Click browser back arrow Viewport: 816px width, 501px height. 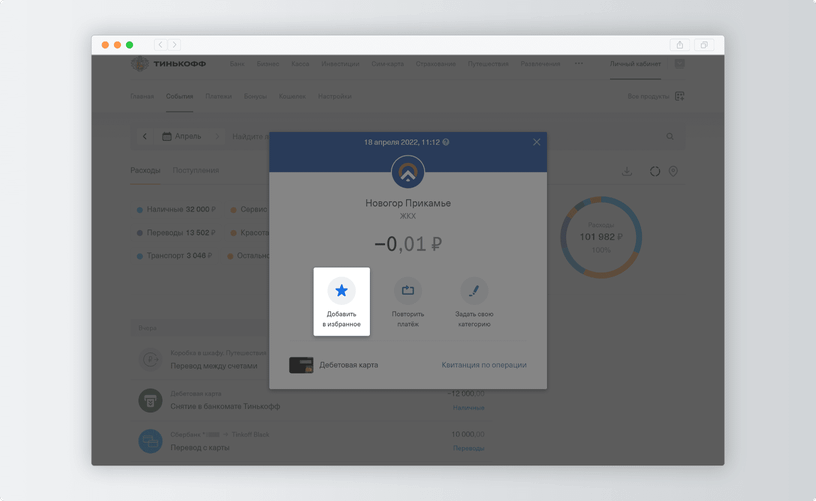click(x=160, y=45)
